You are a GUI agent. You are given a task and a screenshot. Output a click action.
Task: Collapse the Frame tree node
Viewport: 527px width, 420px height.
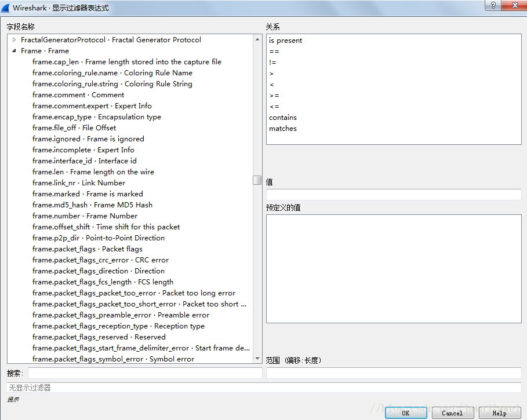[14, 51]
